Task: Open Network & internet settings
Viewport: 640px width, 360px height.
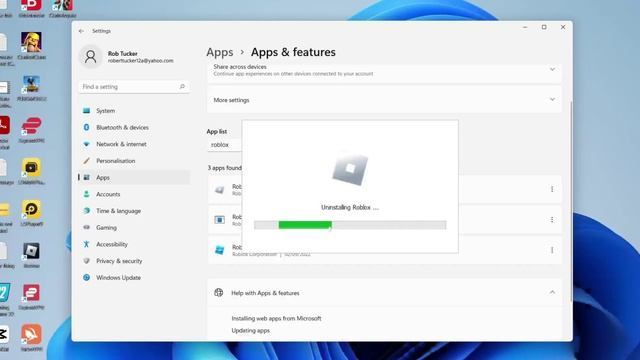Action: pyautogui.click(x=134, y=144)
